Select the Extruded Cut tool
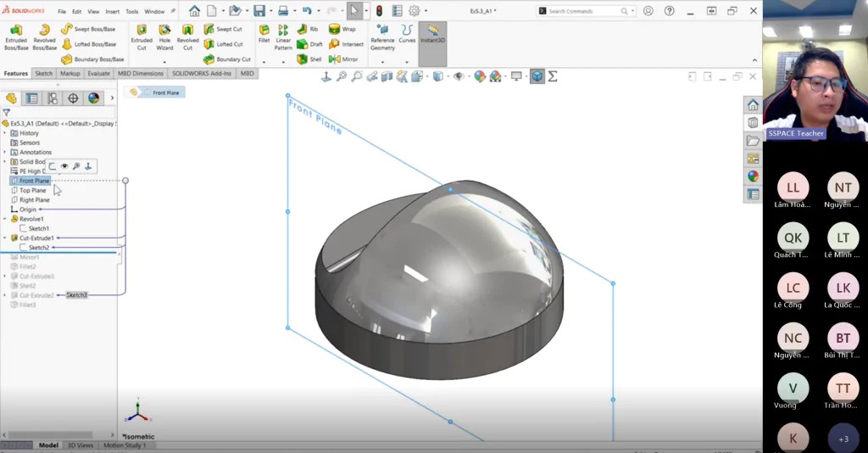868x453 pixels. click(x=142, y=37)
